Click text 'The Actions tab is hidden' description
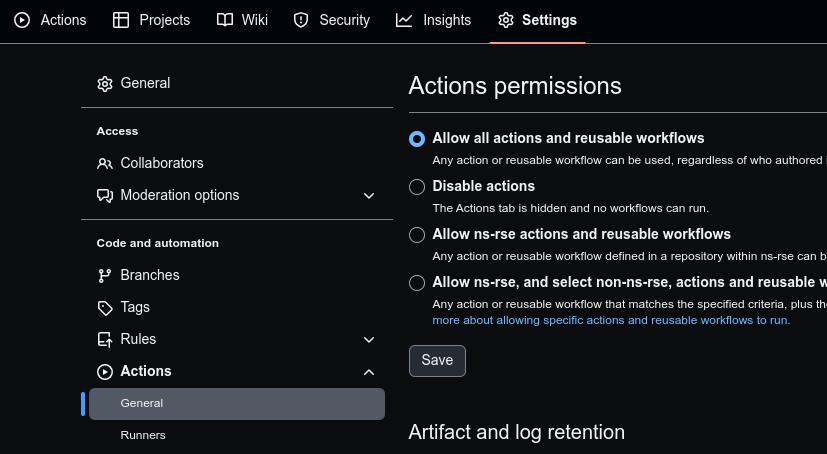The height and width of the screenshot is (454, 827). pos(571,208)
